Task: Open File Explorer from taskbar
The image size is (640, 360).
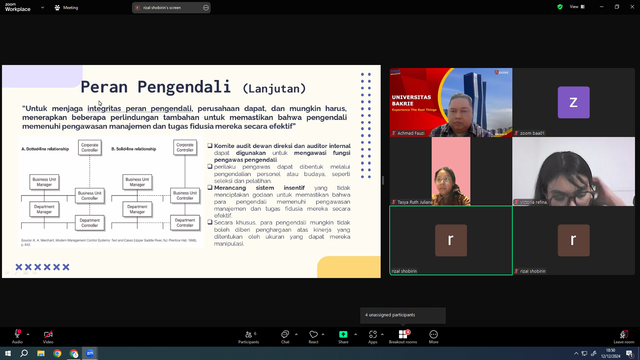Action: 41,353
